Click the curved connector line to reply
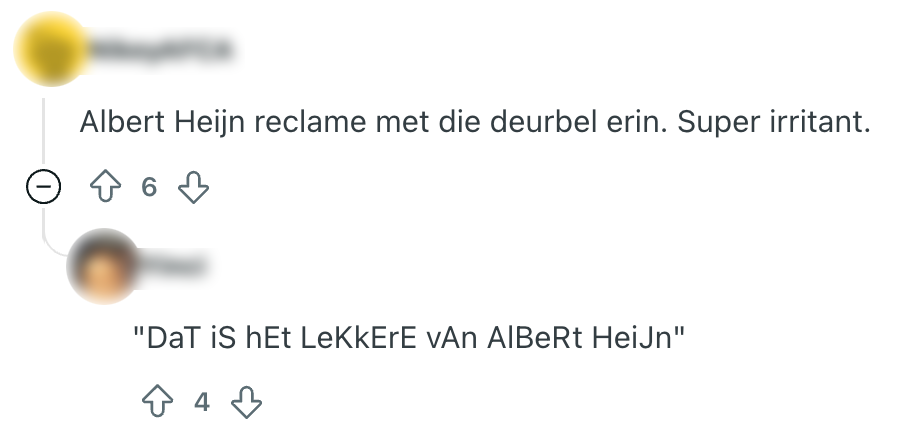The width and height of the screenshot is (904, 432). [50, 245]
